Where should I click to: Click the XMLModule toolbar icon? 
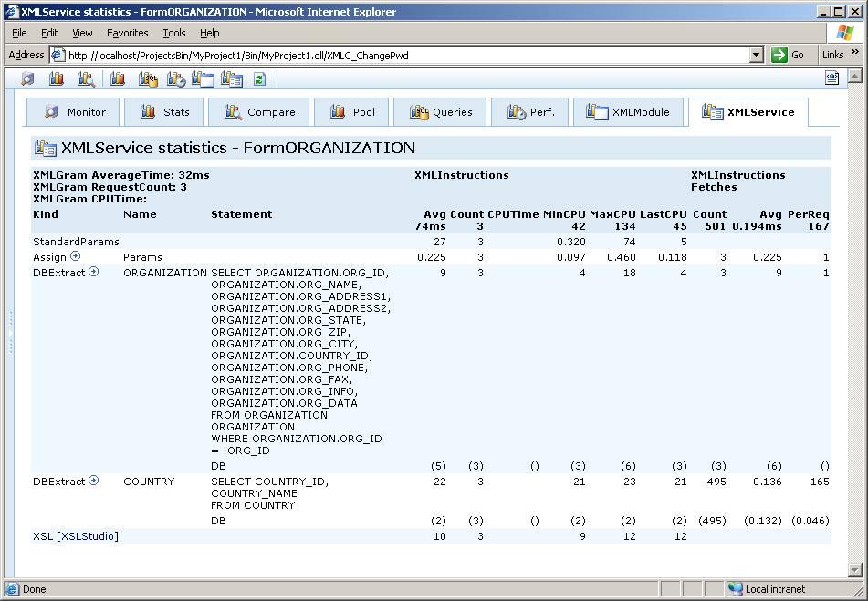click(203, 79)
